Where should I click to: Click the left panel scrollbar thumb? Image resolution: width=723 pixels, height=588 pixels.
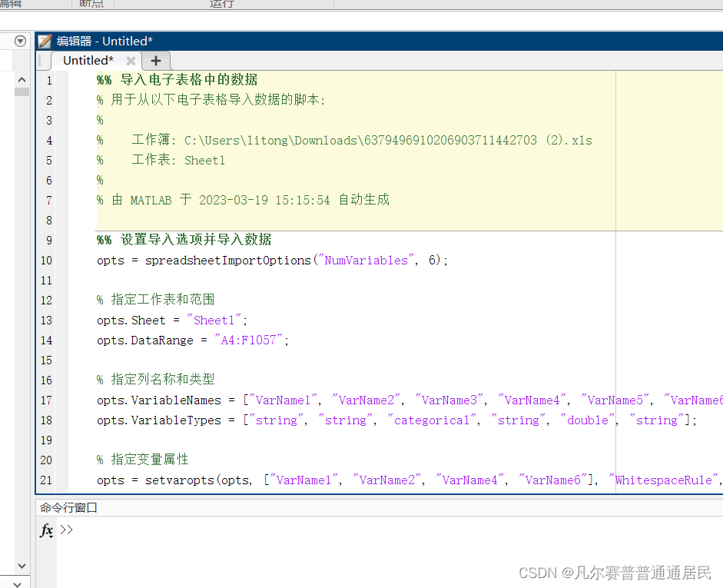pyautogui.click(x=21, y=91)
